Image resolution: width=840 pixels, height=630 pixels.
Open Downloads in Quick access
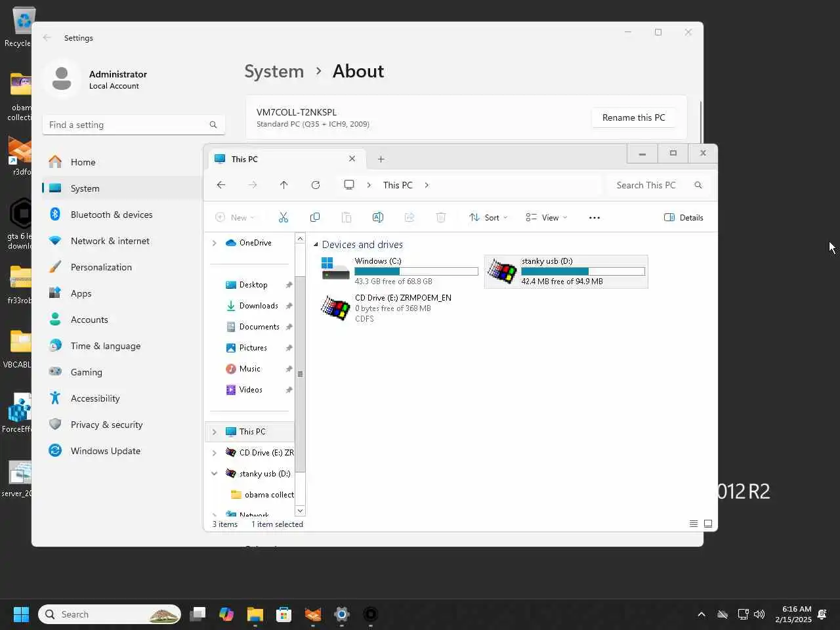(253, 306)
